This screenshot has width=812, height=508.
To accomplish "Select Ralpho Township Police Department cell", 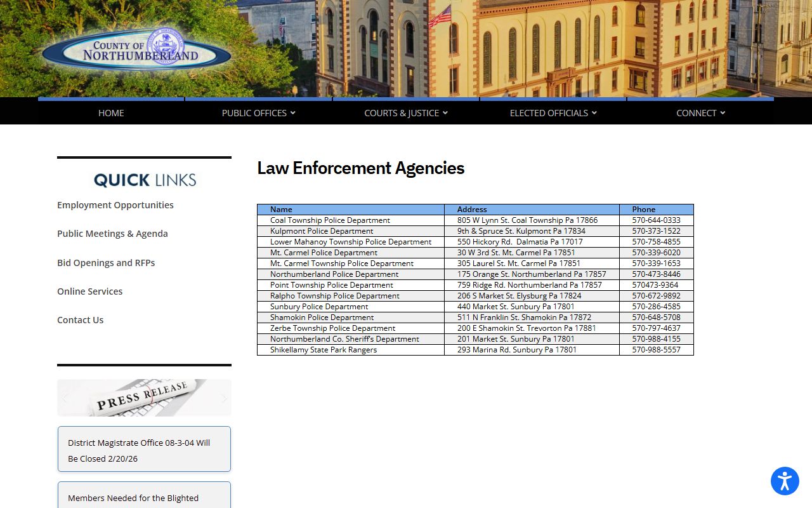I will (x=351, y=296).
